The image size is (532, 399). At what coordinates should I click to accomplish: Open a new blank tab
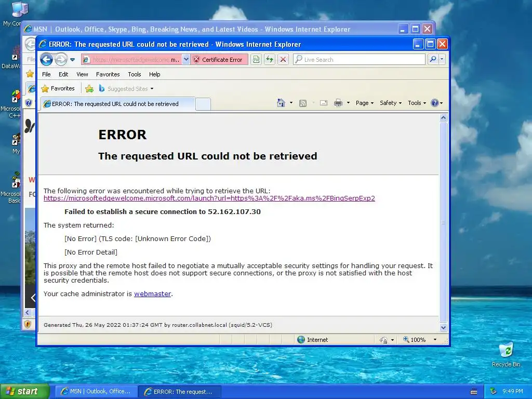(x=203, y=104)
